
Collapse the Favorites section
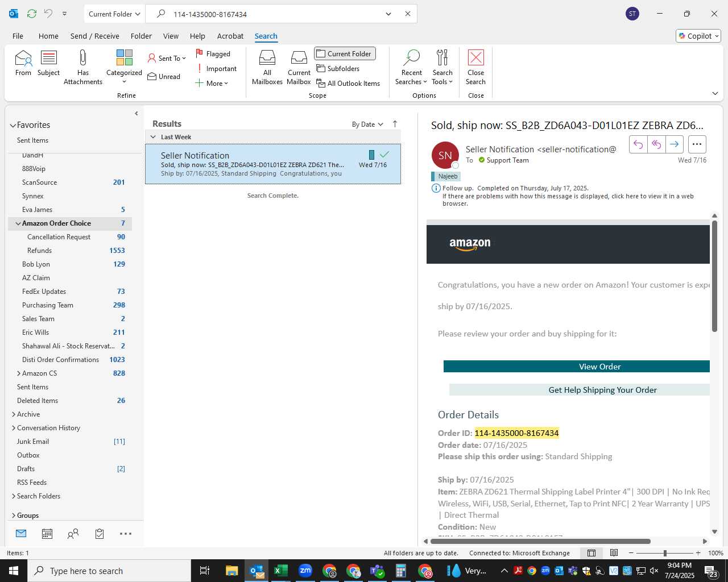pos(13,125)
